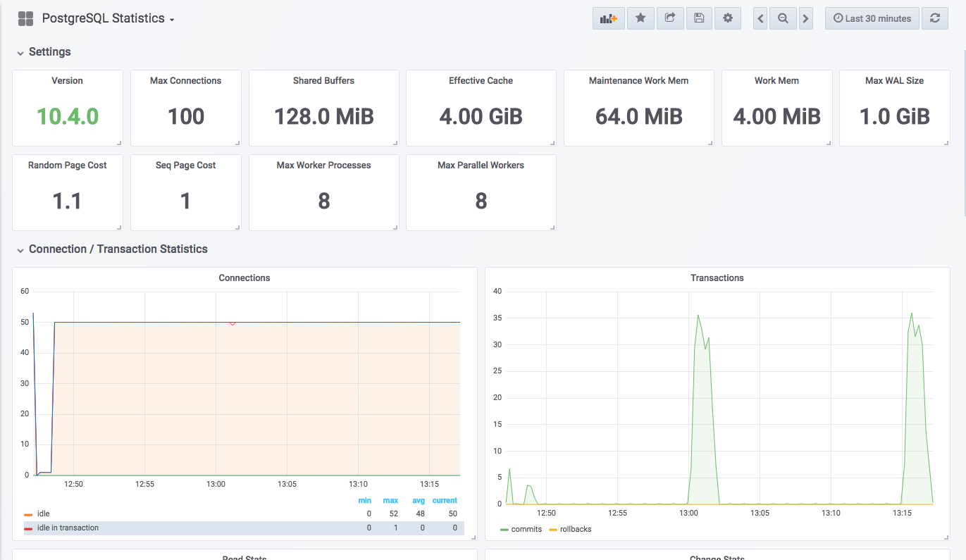Image resolution: width=966 pixels, height=560 pixels.
Task: Save the dashboard with floppy icon
Action: pyautogui.click(x=699, y=18)
